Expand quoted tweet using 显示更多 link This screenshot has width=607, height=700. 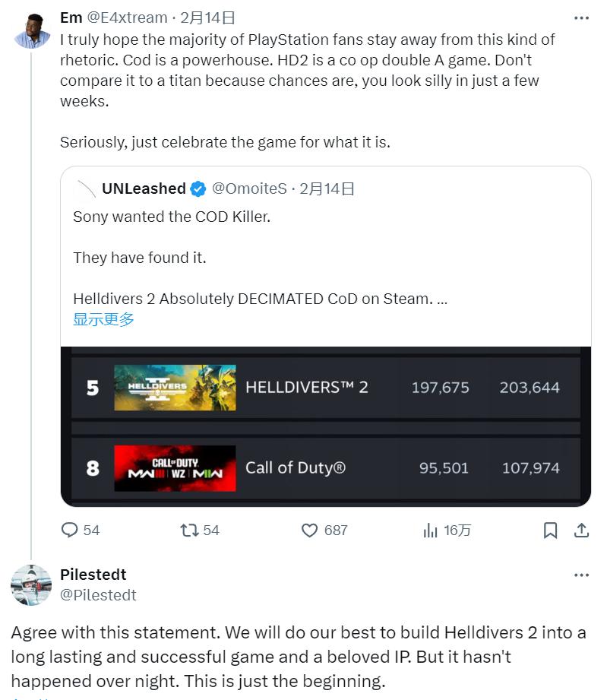point(103,319)
